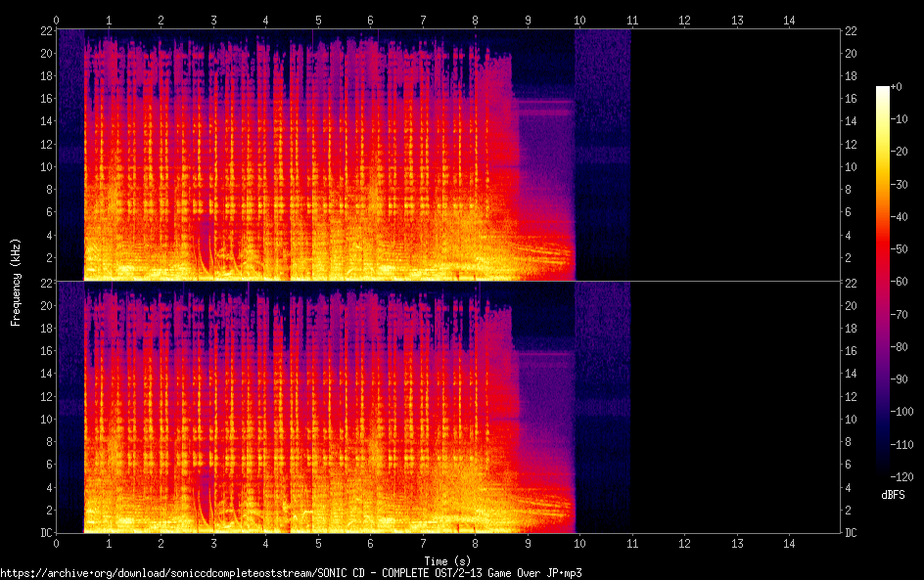Click the horizontal divider line between the two channels
This screenshot has width=924, height=580.
tap(447, 282)
